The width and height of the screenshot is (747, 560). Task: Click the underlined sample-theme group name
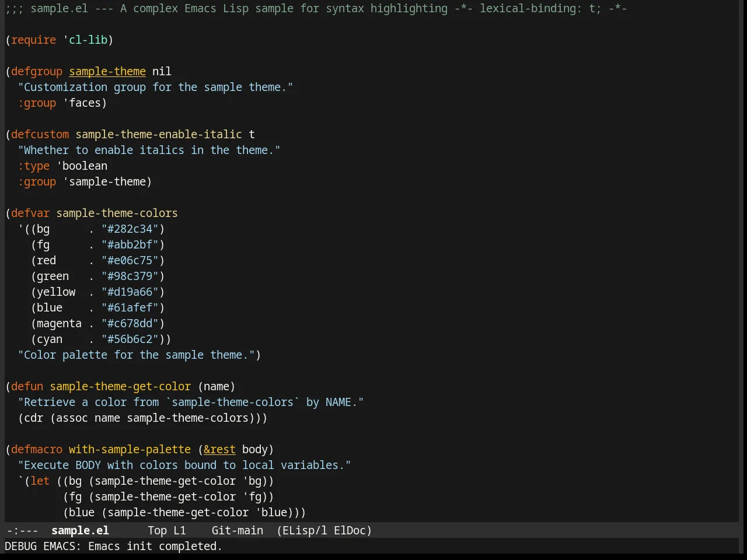click(107, 71)
